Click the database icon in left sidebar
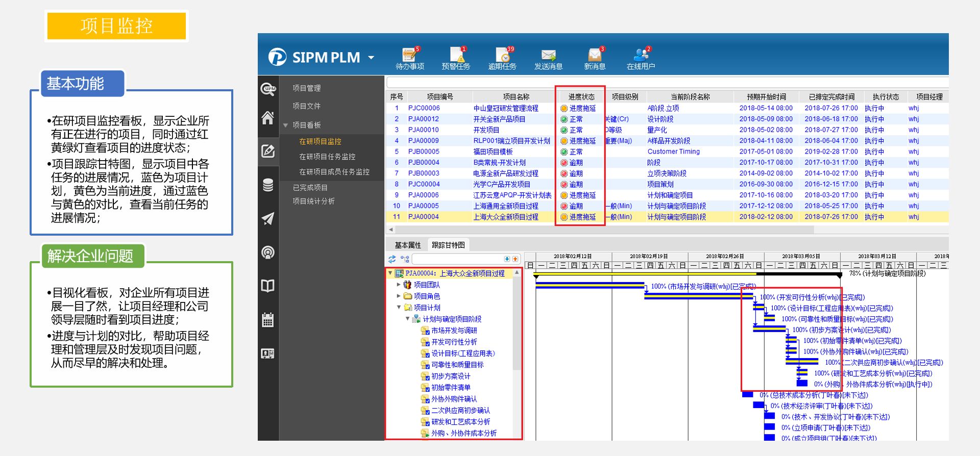The height and width of the screenshot is (456, 980). [268, 185]
